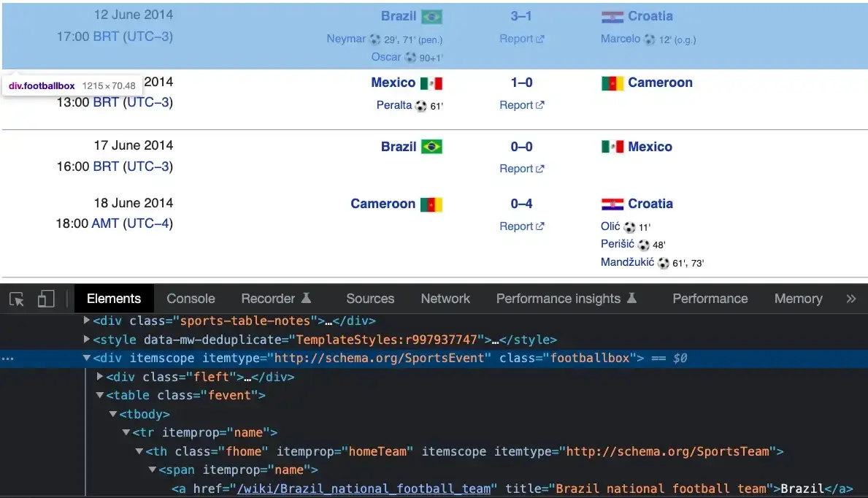Open the Performance insights tab
The height and width of the screenshot is (498, 868).
558,299
